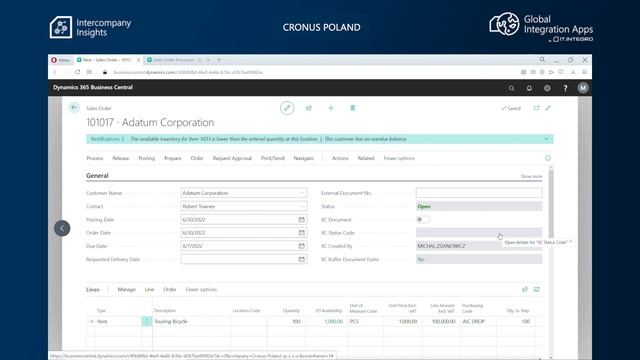
Task: Click the expand page arrows icon
Action: 548,108
